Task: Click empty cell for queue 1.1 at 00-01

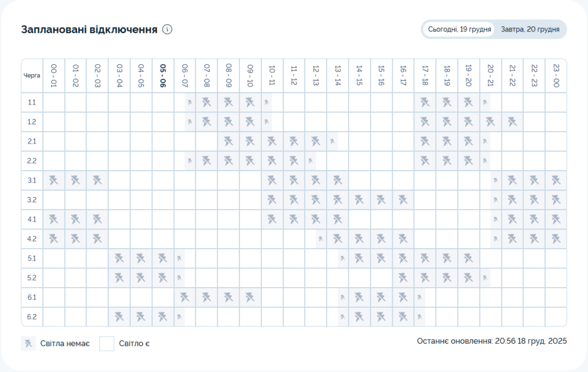Action: pos(54,102)
